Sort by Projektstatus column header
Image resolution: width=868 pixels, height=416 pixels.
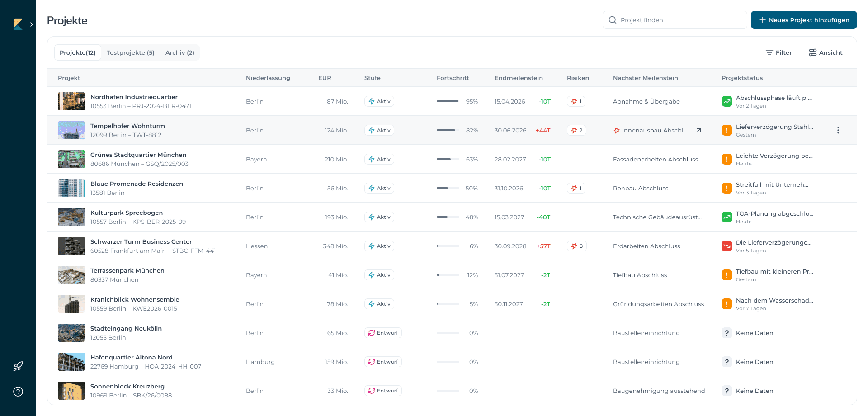(742, 78)
